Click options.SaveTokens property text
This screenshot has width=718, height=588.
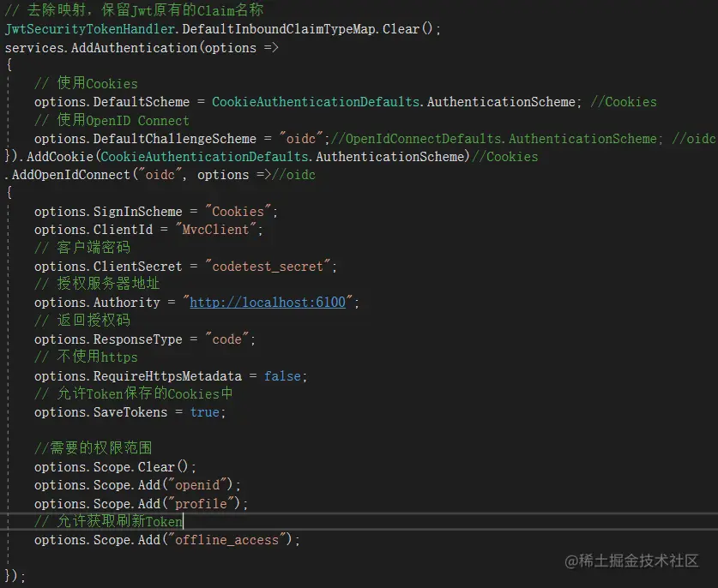tap(100, 412)
